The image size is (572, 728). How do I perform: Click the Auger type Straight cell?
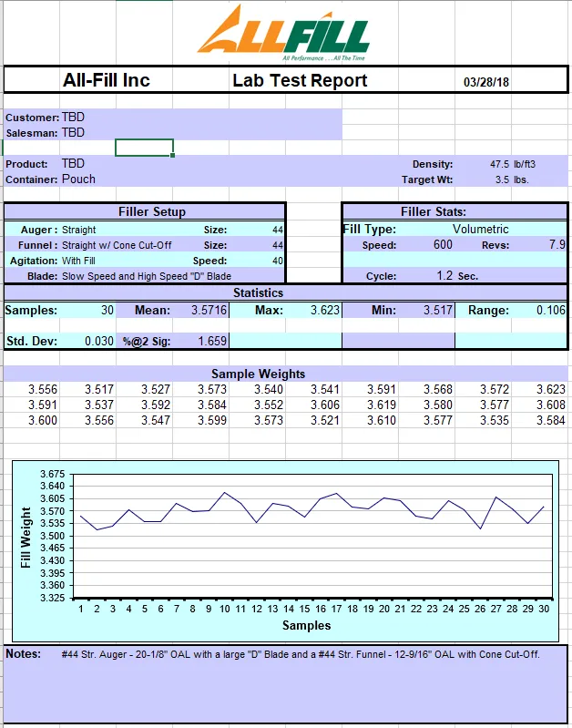[x=79, y=230]
